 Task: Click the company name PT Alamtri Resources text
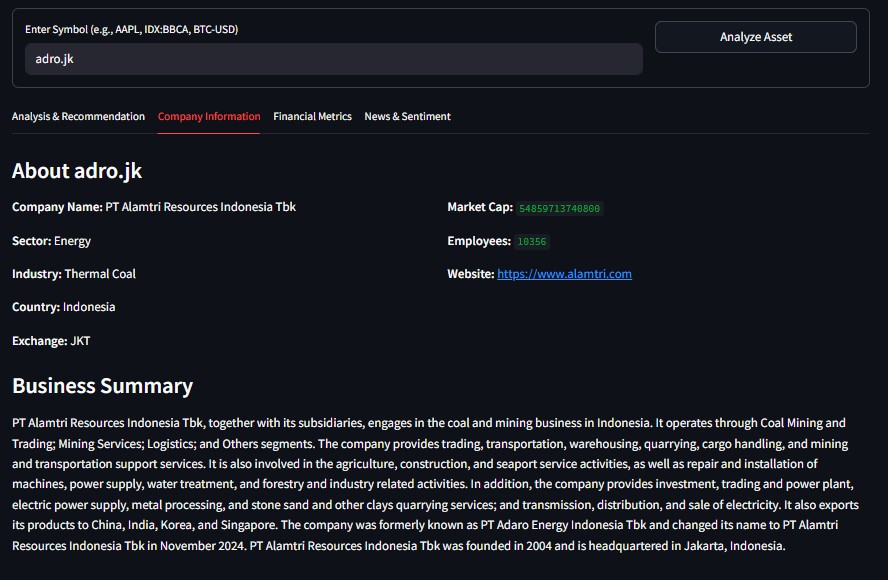coord(200,207)
